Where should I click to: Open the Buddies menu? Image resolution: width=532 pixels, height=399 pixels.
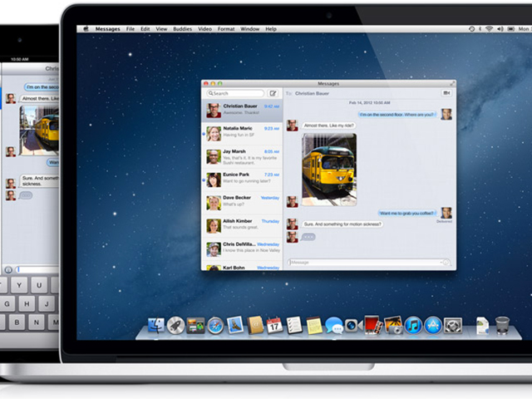pyautogui.click(x=183, y=29)
